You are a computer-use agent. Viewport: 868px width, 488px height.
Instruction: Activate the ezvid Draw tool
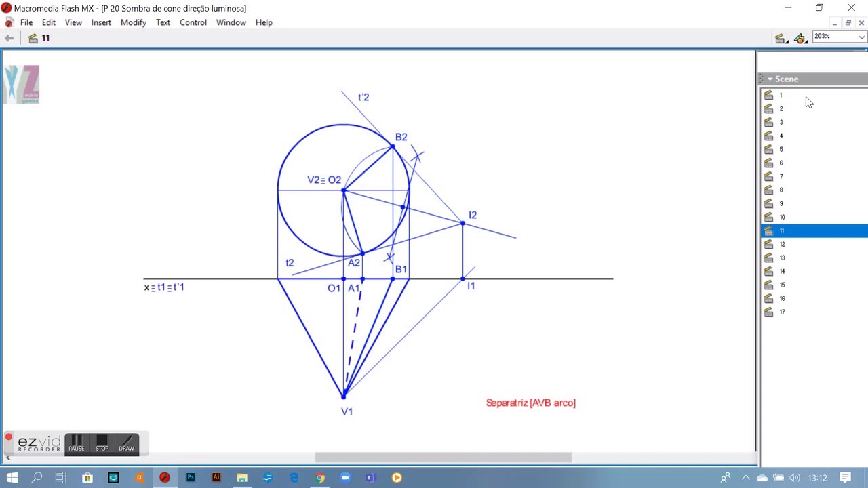click(x=127, y=444)
